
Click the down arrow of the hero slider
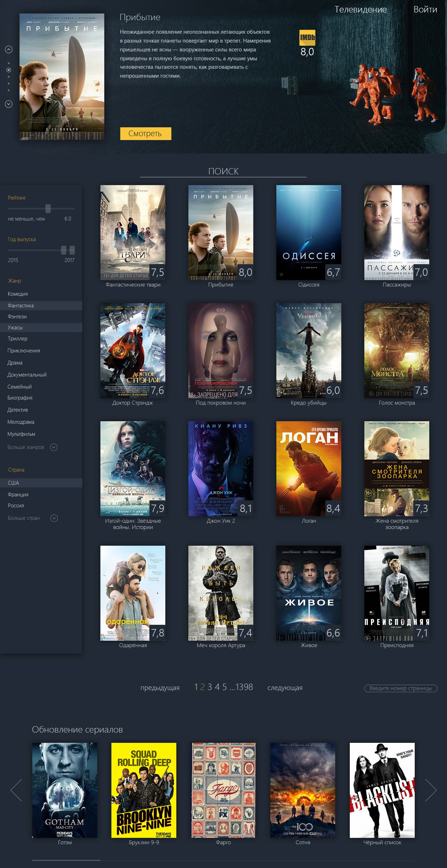9,104
